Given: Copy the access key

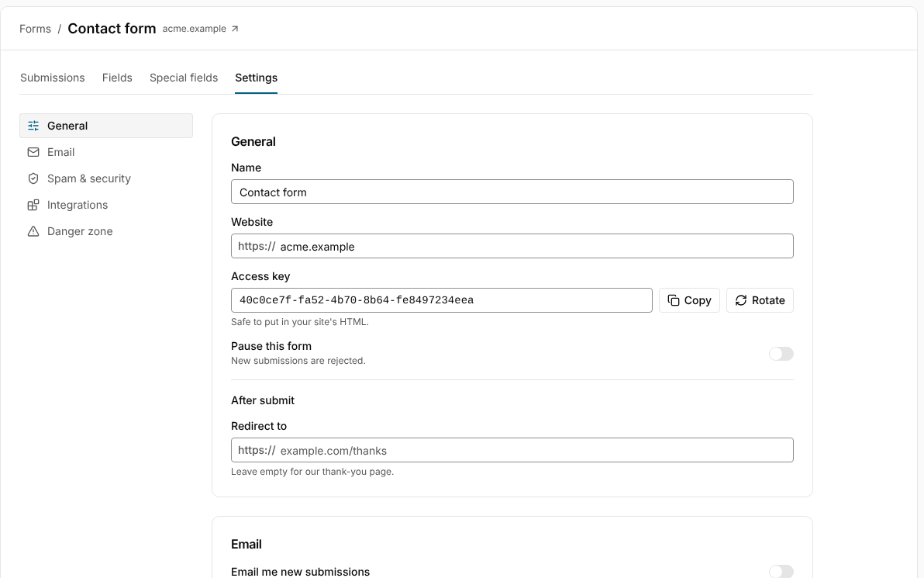Looking at the screenshot, I should point(689,300).
